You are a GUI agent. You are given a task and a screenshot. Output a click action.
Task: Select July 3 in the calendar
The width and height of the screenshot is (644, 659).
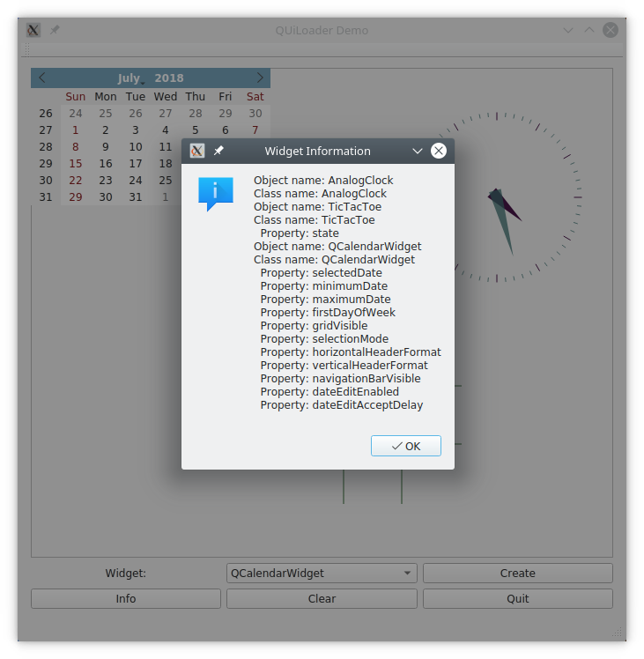(136, 130)
